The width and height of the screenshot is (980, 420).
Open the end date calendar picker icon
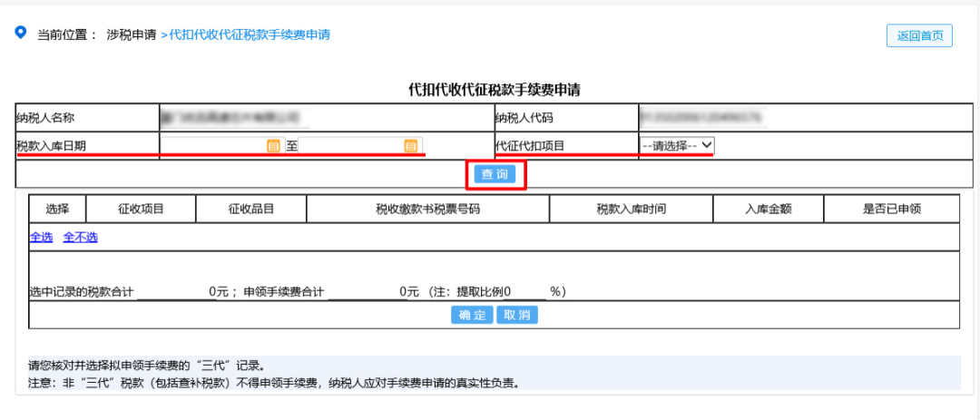click(410, 146)
